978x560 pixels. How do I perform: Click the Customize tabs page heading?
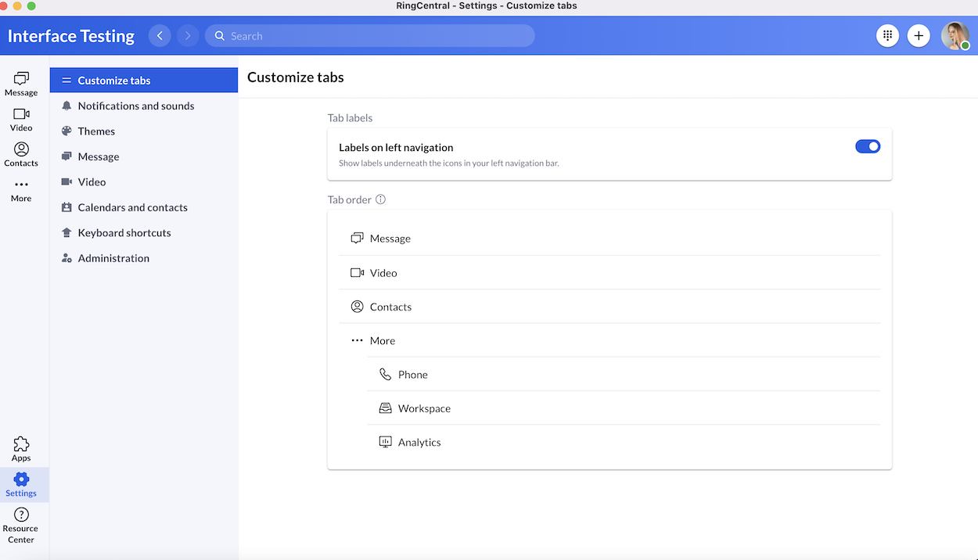pos(296,77)
